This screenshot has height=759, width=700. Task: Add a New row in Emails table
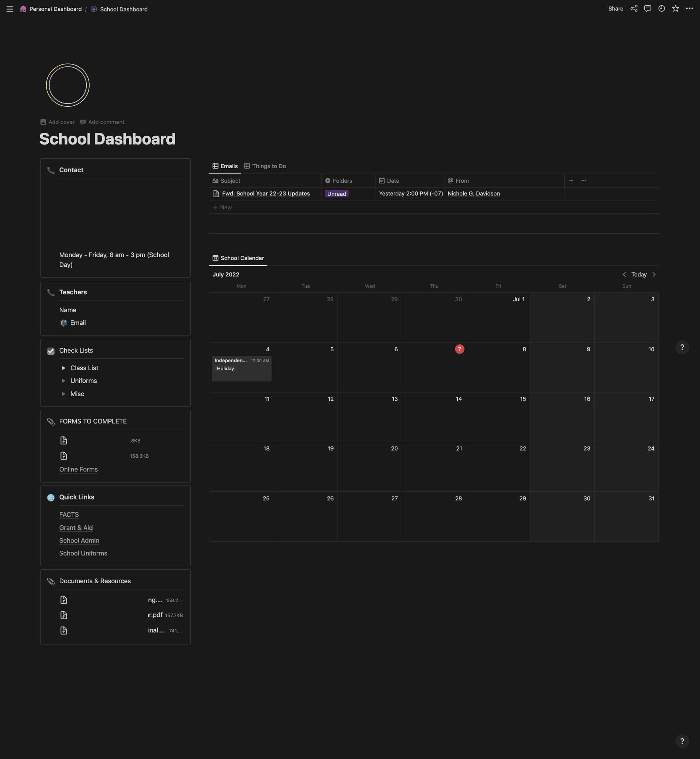[x=222, y=207]
